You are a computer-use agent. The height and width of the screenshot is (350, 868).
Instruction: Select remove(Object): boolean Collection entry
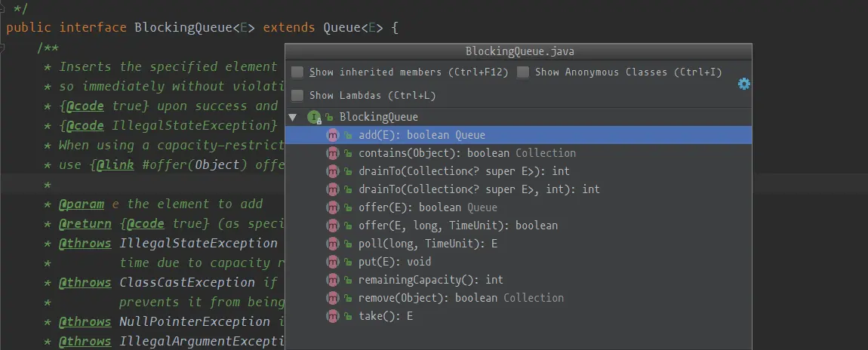click(518, 297)
